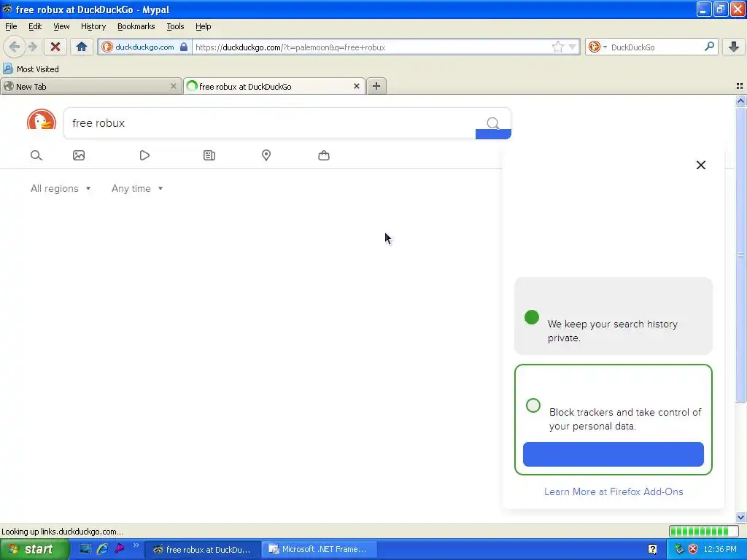Go back using the Back arrow button
This screenshot has width=747, height=560.
point(15,47)
